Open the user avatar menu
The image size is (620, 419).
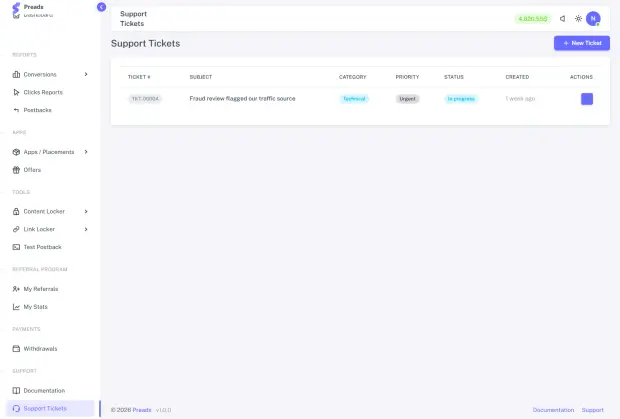click(593, 19)
